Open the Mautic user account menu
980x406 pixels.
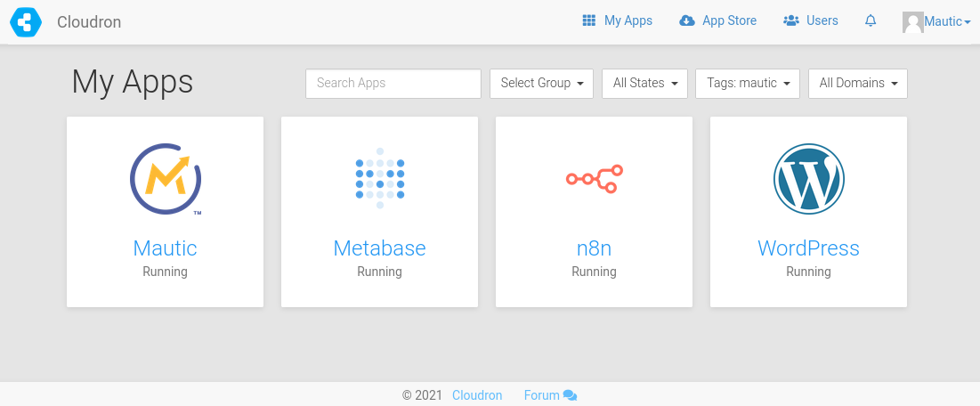coord(936,22)
